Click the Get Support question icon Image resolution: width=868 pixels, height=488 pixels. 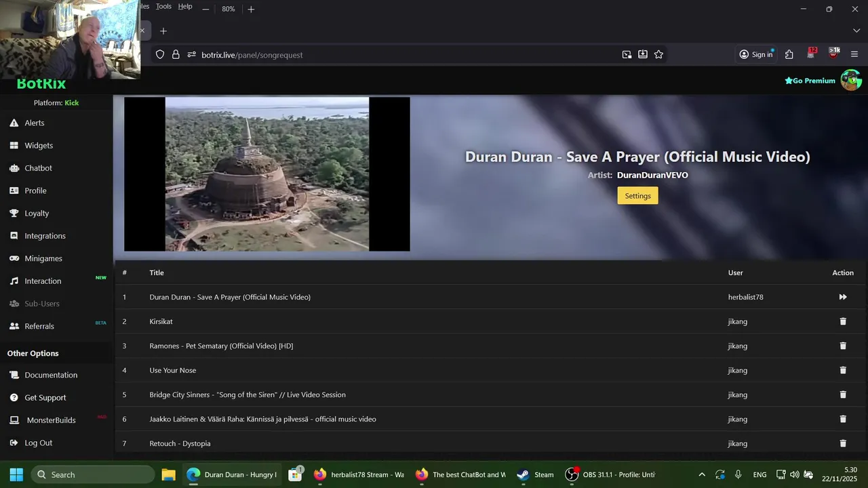pos(14,397)
